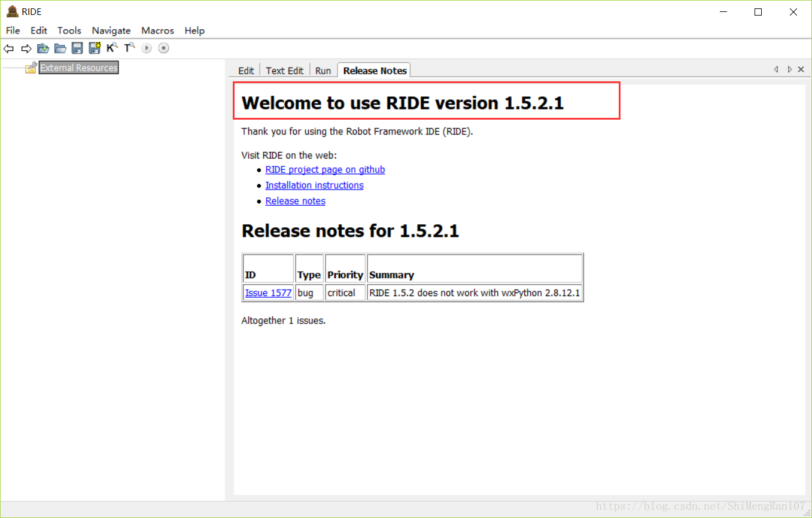812x518 pixels.
Task: Select the Release Notes tab
Action: (x=375, y=71)
